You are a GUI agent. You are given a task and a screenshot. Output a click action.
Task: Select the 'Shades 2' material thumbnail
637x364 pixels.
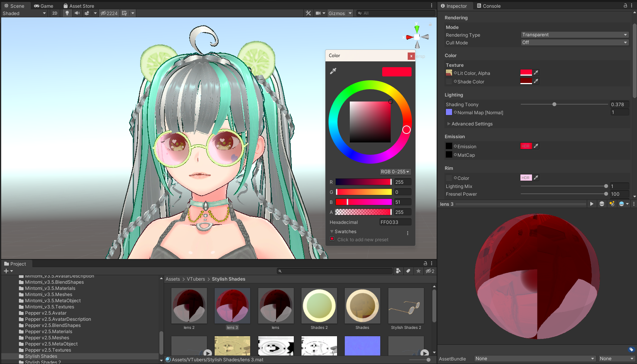[319, 305]
